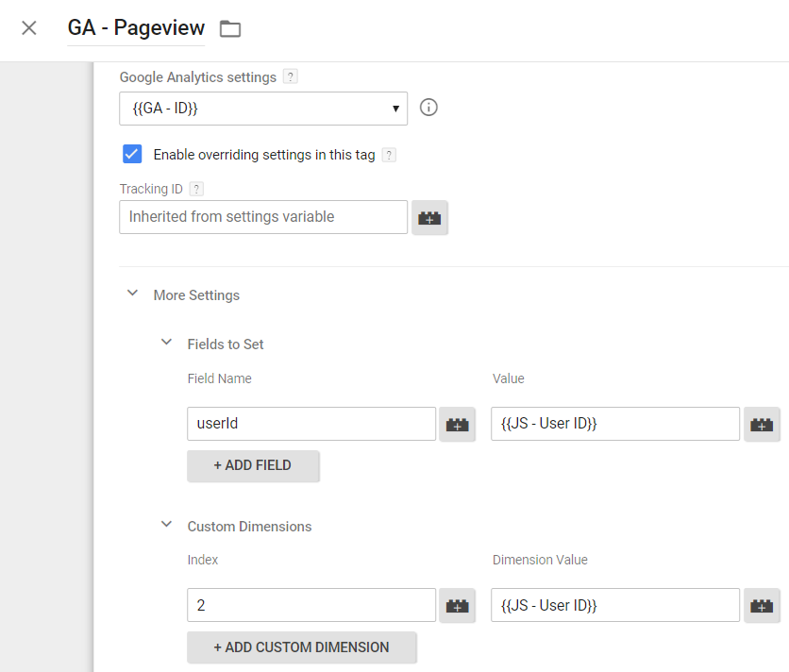This screenshot has width=789, height=672.
Task: Click the Custom Dimensions heading
Action: coord(249,527)
